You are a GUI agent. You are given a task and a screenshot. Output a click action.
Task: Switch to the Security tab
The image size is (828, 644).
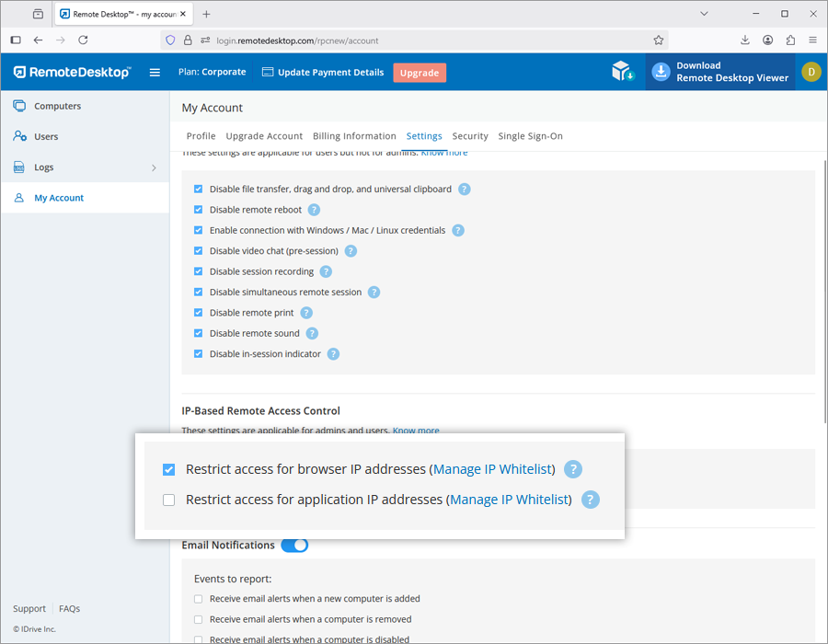click(470, 136)
